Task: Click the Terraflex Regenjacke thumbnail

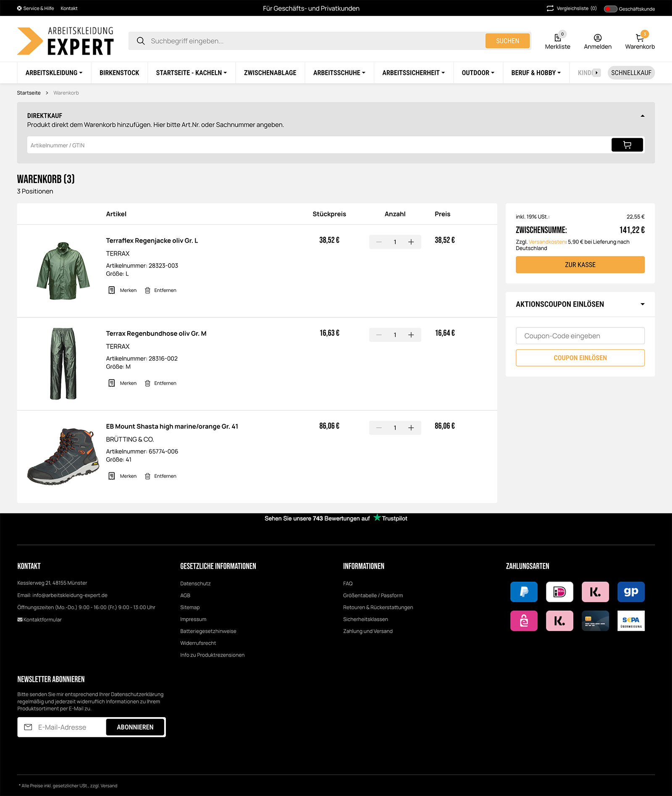Action: pos(63,271)
